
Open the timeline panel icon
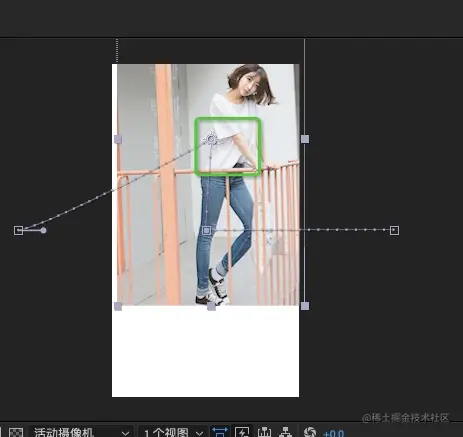(264, 432)
